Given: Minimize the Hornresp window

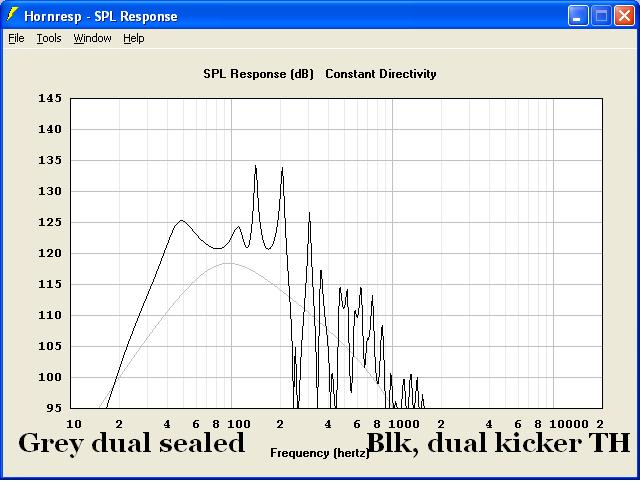Looking at the screenshot, I should (x=578, y=16).
